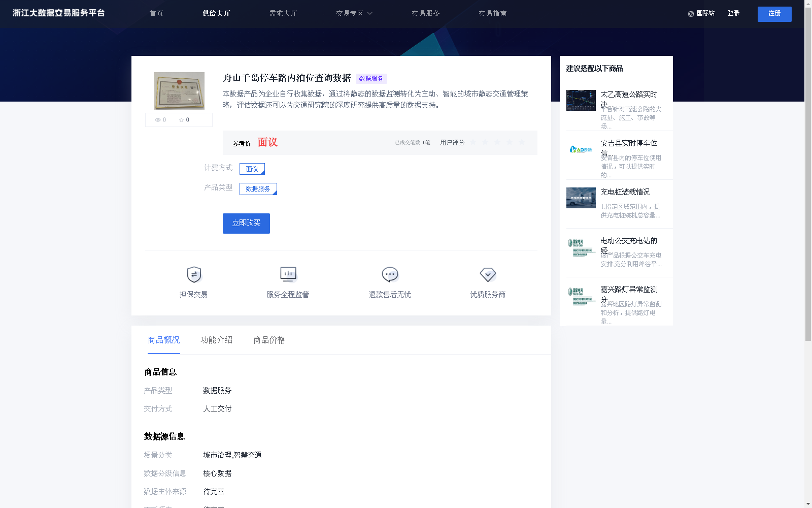Select the first user rating star
Image resolution: width=812 pixels, height=508 pixels.
pos(473,142)
